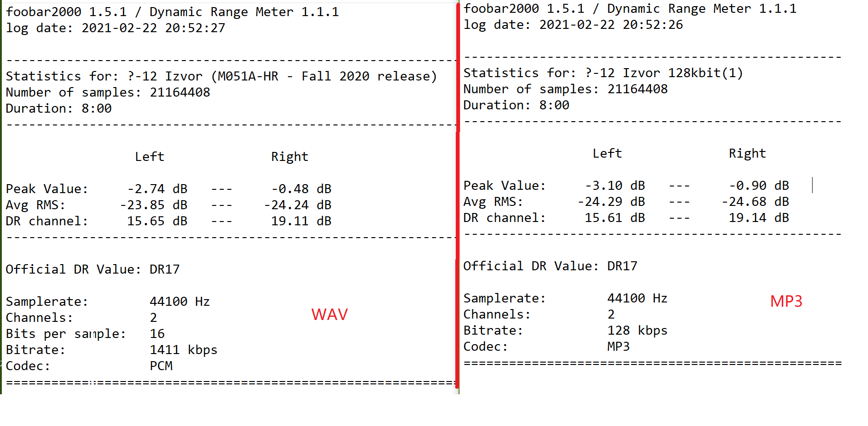Click the MP3 right peak value '-0.90 dB'
Viewport: 868px width, 426px height.
click(x=759, y=186)
